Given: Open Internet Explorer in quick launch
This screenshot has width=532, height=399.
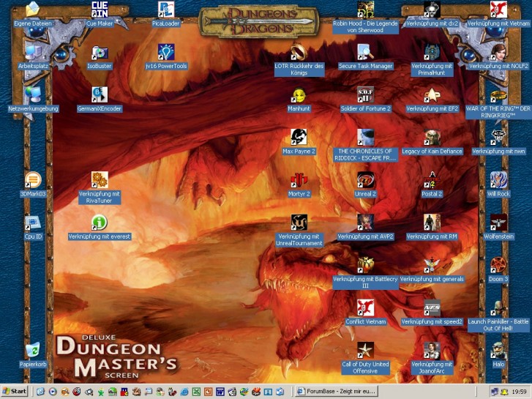Looking at the screenshot, I should (184, 392).
